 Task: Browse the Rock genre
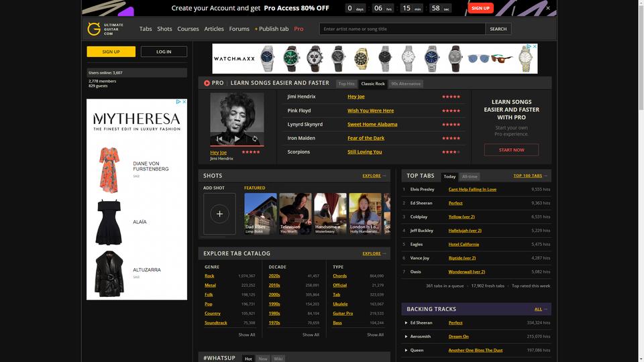pos(209,276)
